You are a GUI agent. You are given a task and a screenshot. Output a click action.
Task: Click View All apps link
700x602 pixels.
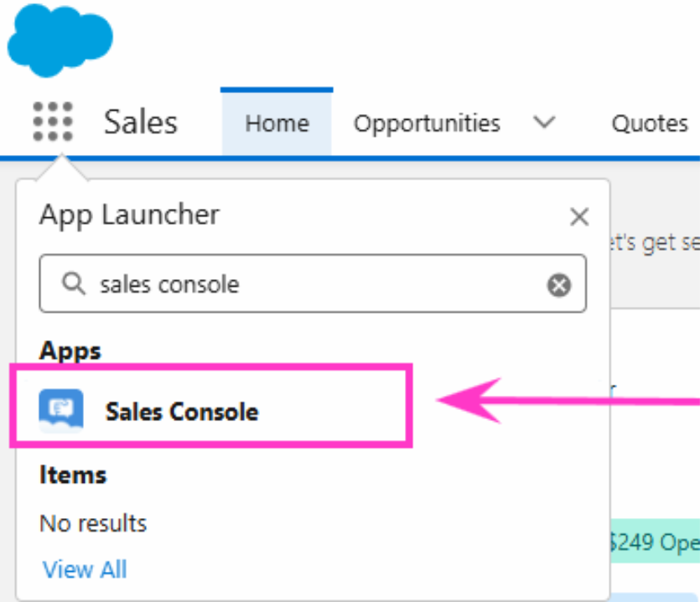pos(85,569)
